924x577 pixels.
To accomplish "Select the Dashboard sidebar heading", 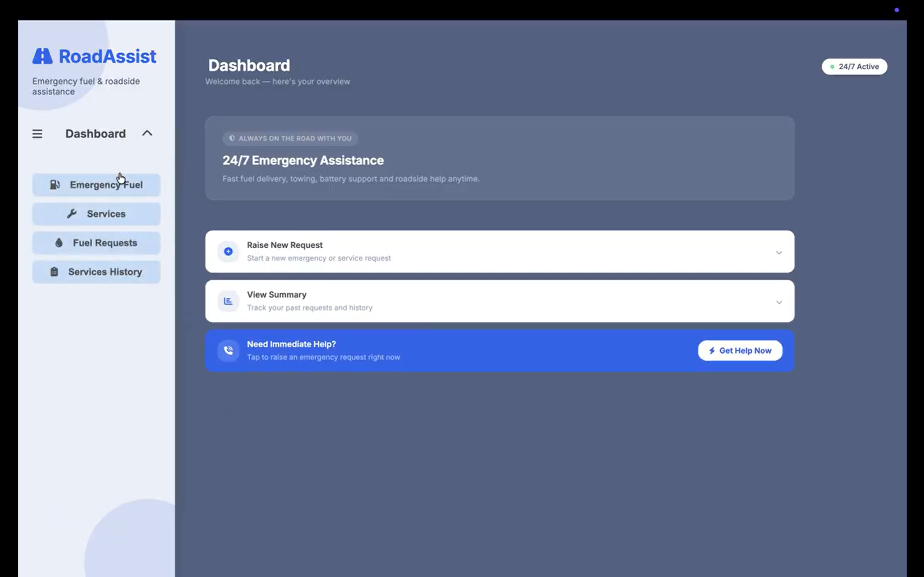I will tap(95, 134).
